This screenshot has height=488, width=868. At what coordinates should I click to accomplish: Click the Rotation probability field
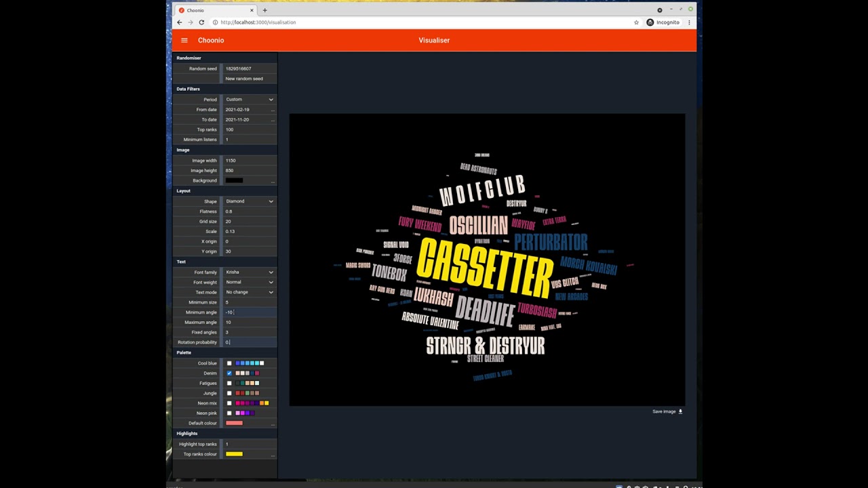250,342
